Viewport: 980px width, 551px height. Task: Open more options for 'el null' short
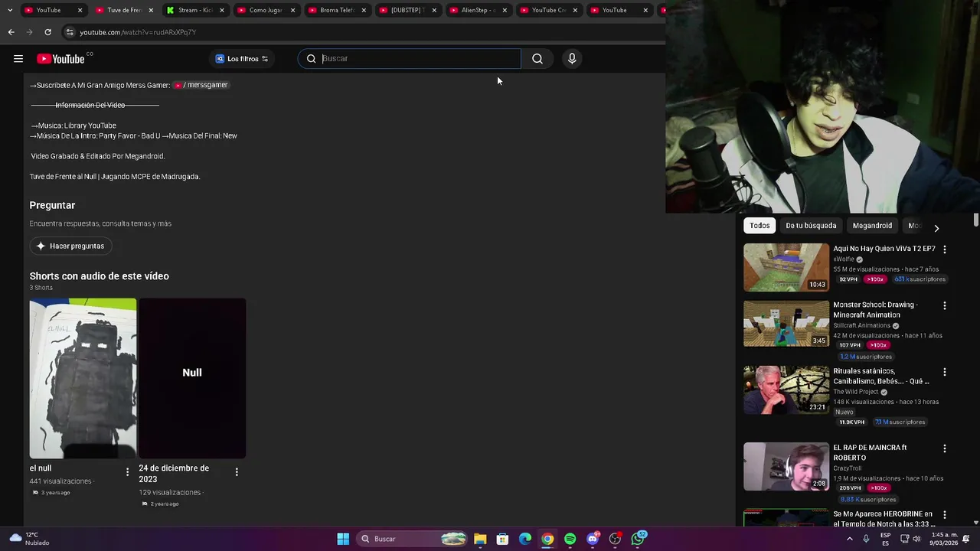pyautogui.click(x=127, y=472)
